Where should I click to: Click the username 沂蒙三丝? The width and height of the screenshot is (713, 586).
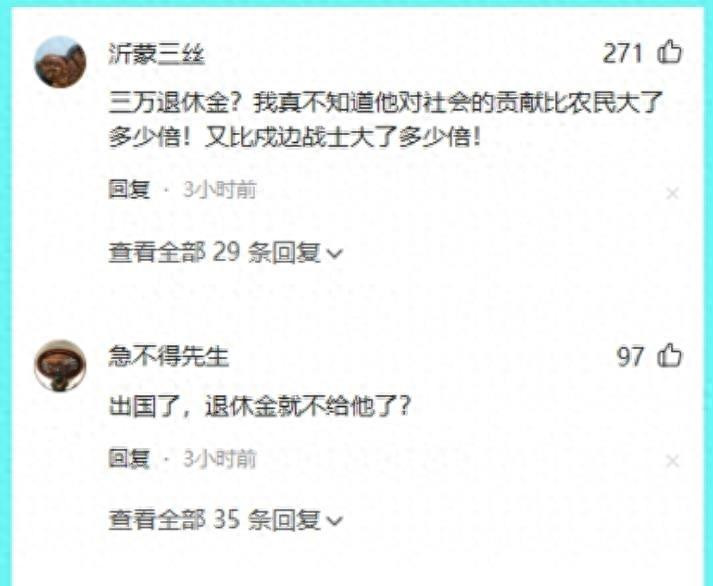click(x=156, y=54)
